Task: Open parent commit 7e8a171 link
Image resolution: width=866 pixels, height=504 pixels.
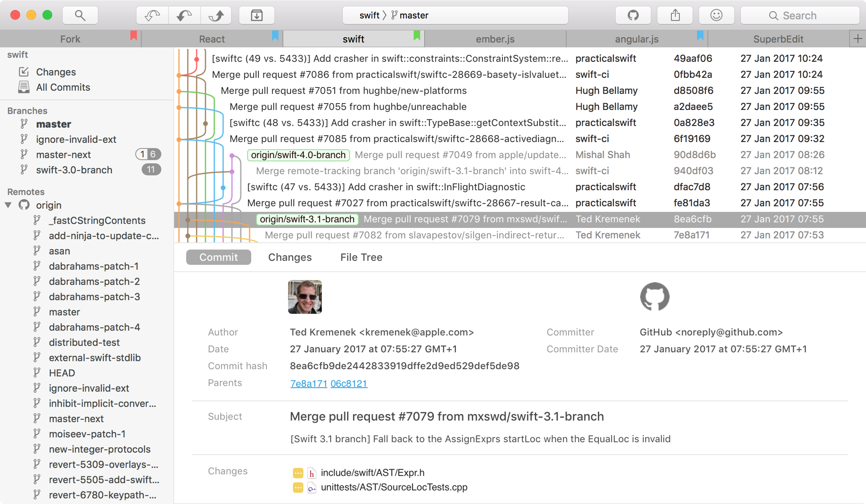Action: pos(309,383)
